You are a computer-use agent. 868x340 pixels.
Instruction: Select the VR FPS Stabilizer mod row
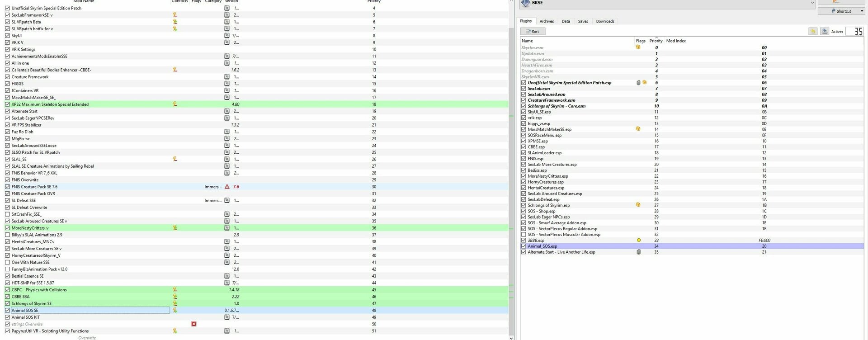pos(256,125)
